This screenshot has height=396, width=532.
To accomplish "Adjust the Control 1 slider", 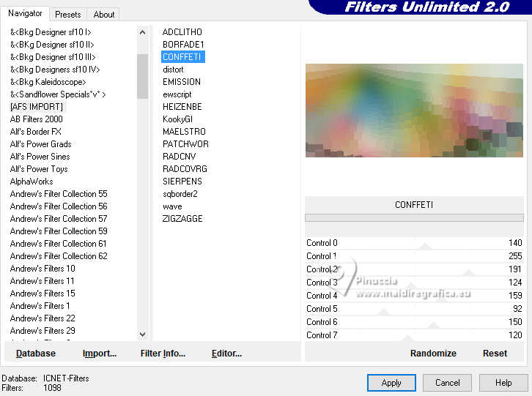I will coord(414,256).
